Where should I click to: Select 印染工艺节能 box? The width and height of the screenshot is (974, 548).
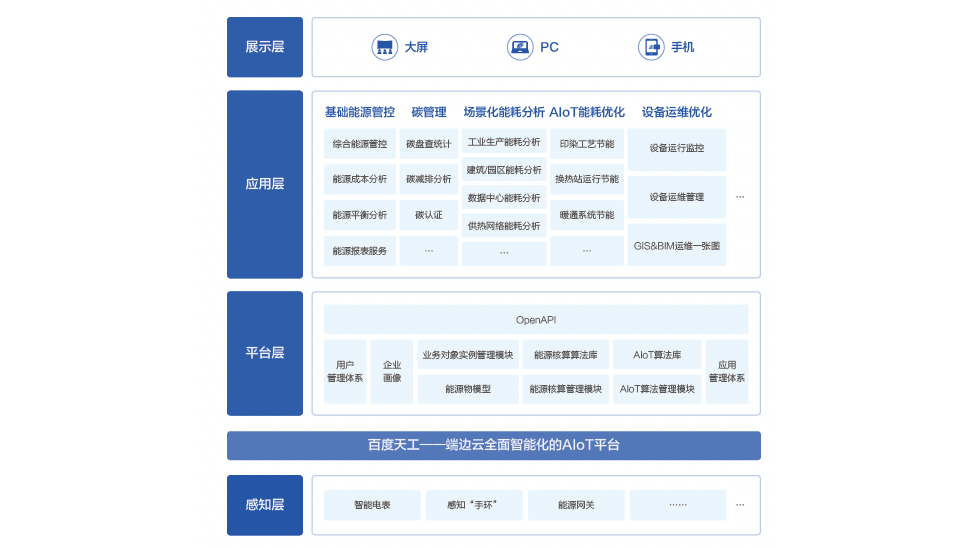click(587, 144)
